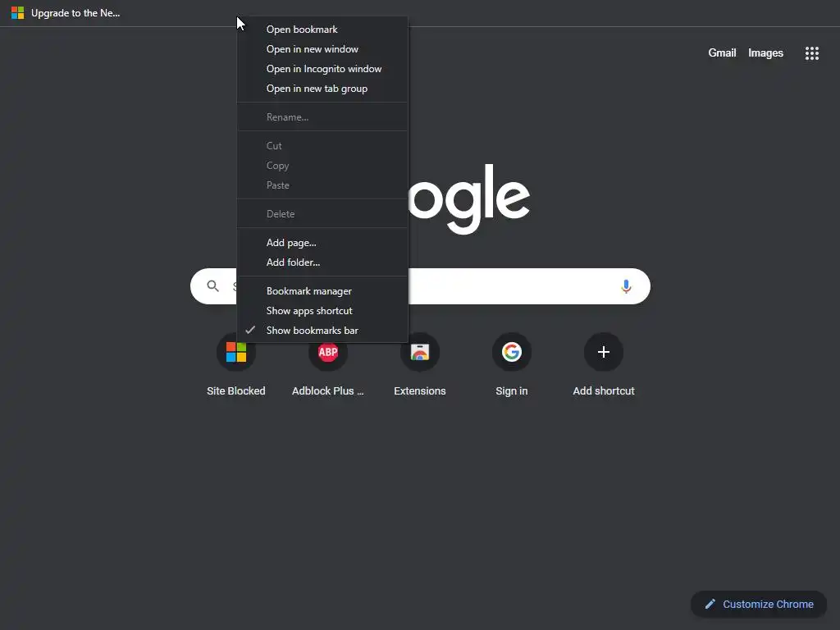Select Add folder... menu entry
840x630 pixels.
point(322,262)
